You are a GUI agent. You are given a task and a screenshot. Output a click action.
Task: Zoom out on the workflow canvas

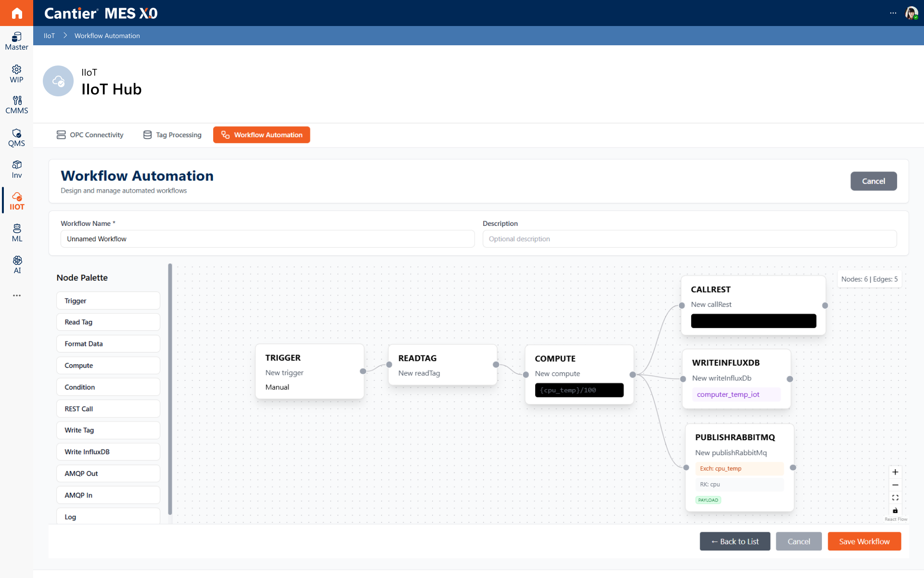click(895, 485)
